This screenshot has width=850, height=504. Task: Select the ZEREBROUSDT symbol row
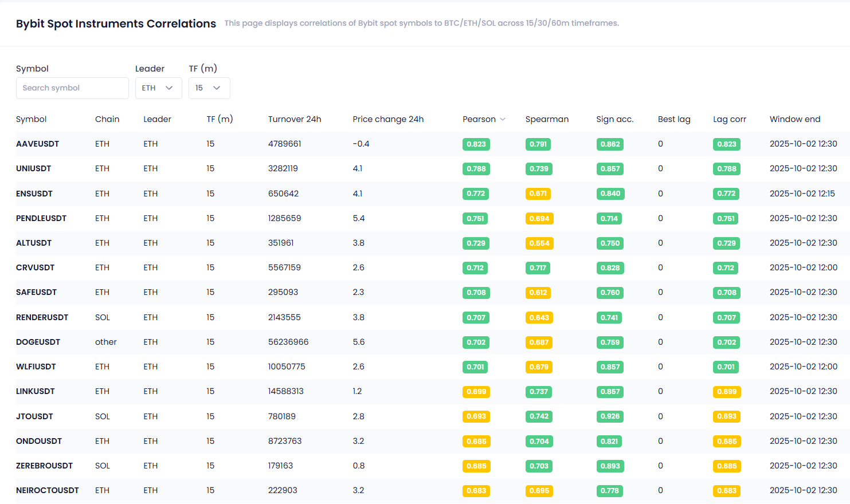[x=433, y=466]
